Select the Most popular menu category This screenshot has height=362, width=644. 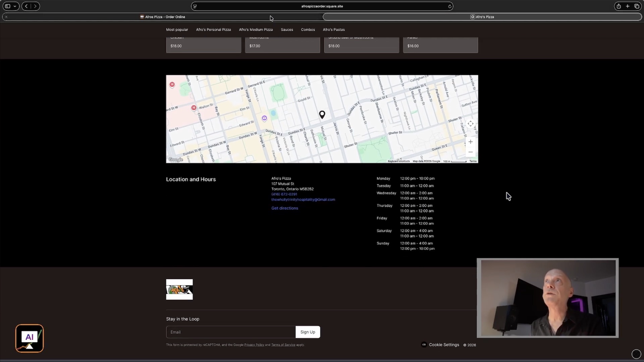[177, 29]
